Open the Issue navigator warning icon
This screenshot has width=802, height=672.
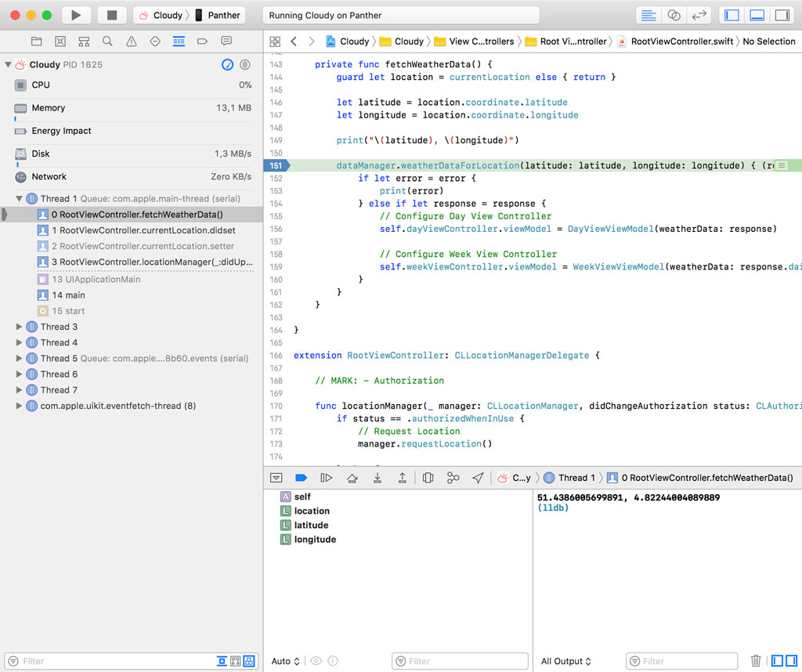pos(130,41)
